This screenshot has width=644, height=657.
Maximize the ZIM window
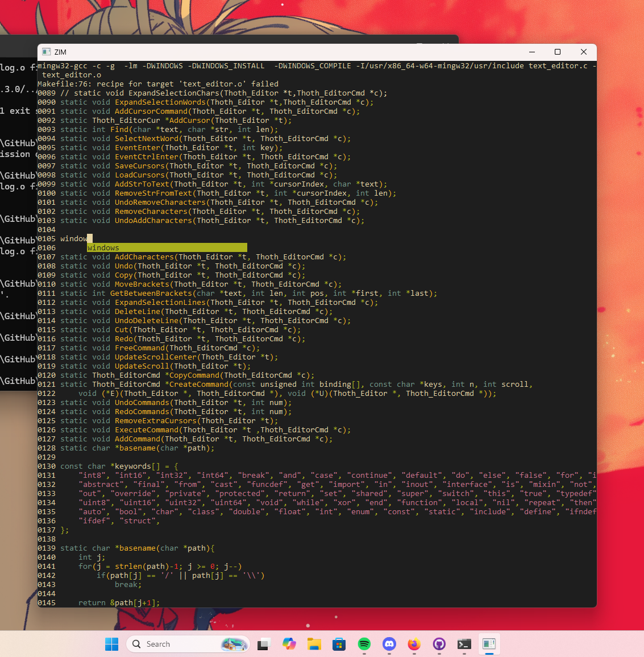click(558, 52)
